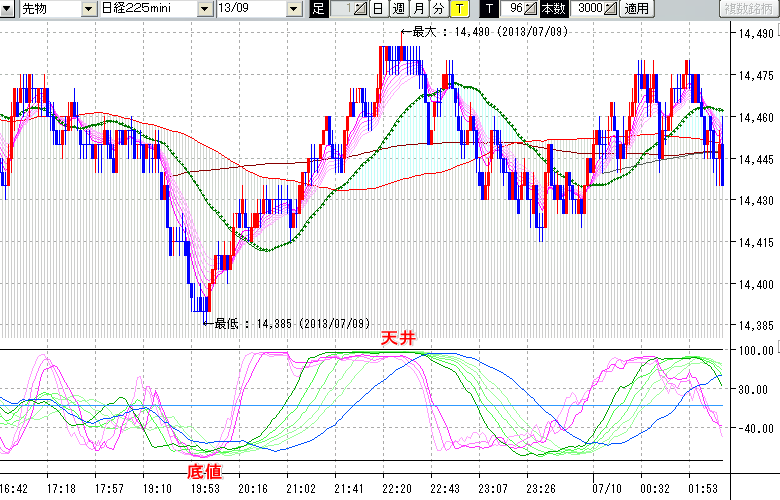Click the stepper beside the 96 field
The image size is (780, 500).
click(533, 9)
